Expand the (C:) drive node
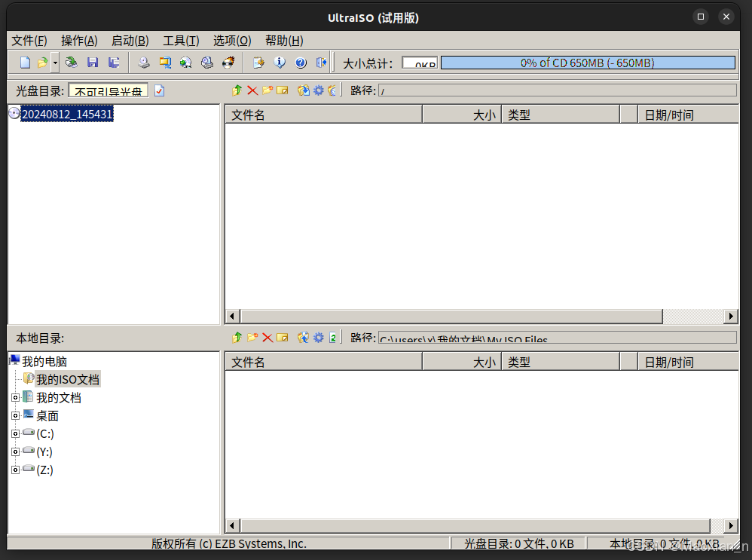 point(15,434)
